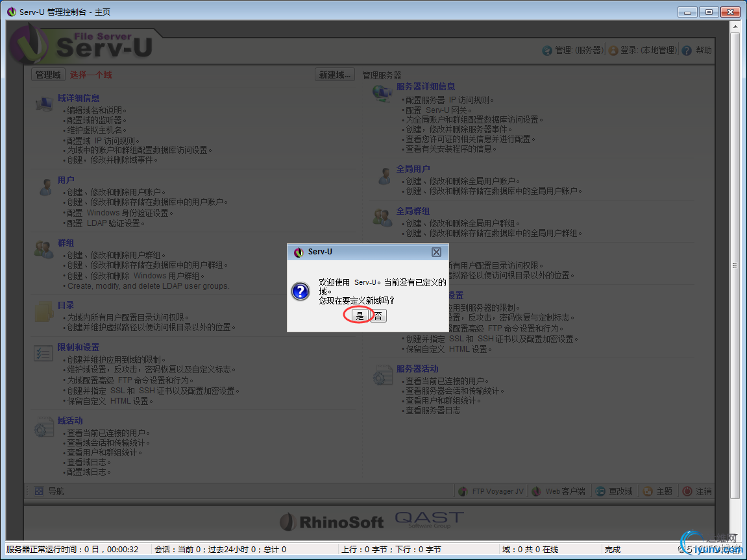Screen dimensions: 747x560
Task: Click the 服务器详细信息 globe icon
Action: pos(382,93)
